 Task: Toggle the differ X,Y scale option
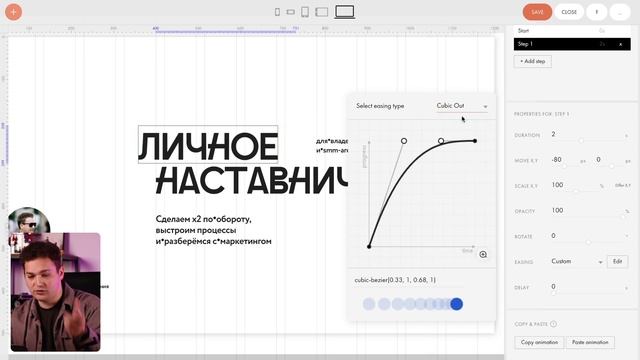(622, 186)
